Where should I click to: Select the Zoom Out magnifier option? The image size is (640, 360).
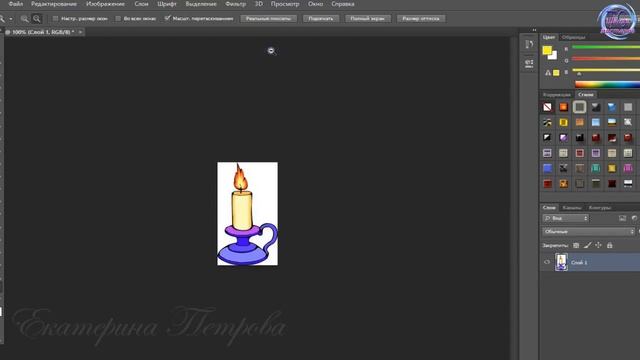coord(37,19)
